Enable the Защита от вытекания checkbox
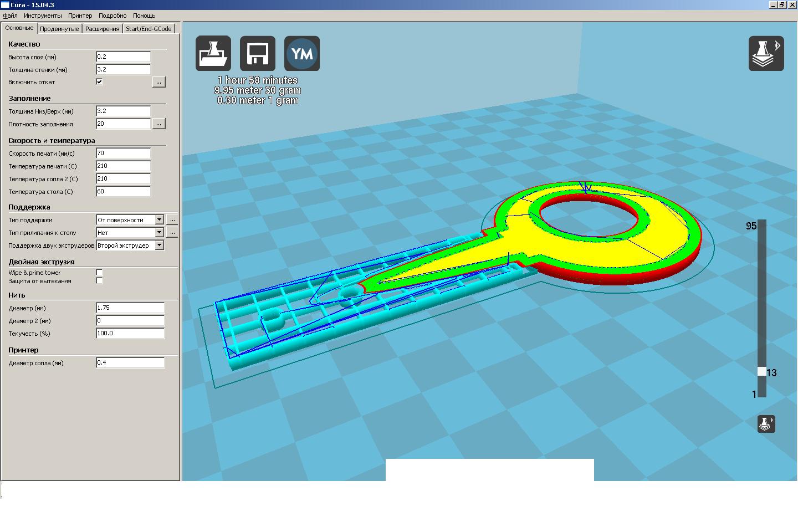Image resolution: width=798 pixels, height=532 pixels. pos(99,281)
